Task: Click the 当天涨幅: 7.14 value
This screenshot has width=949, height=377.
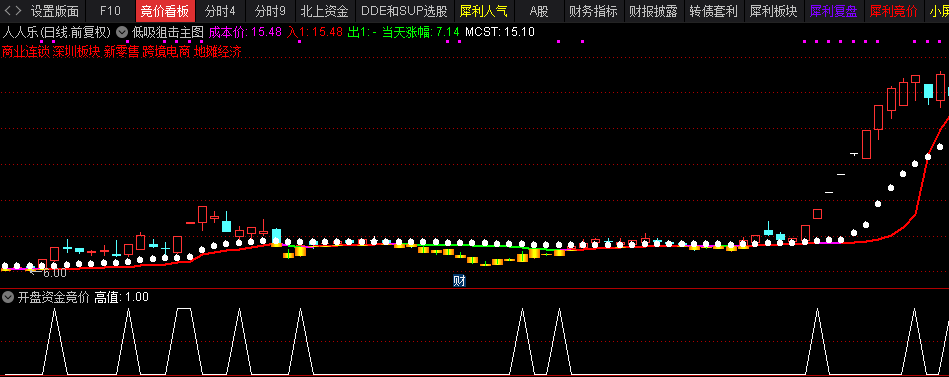Action: point(420,32)
